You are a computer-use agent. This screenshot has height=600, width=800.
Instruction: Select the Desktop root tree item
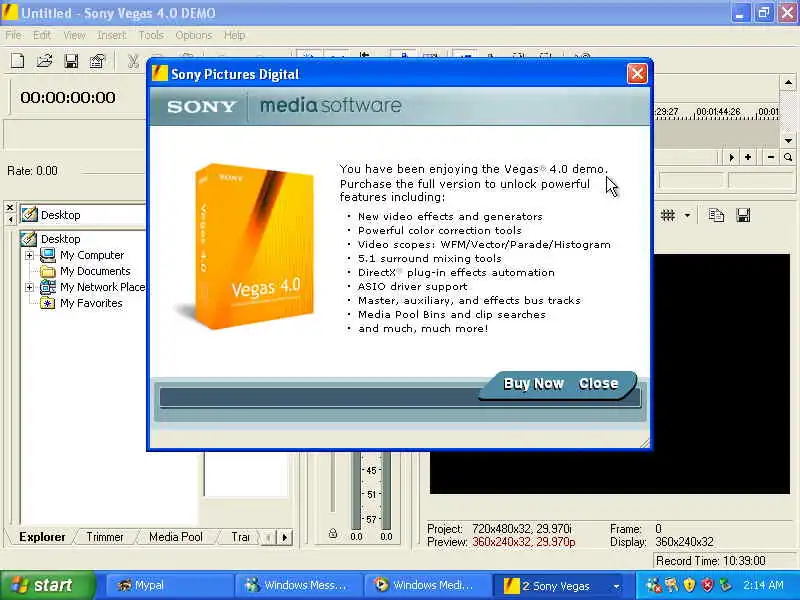pos(60,239)
